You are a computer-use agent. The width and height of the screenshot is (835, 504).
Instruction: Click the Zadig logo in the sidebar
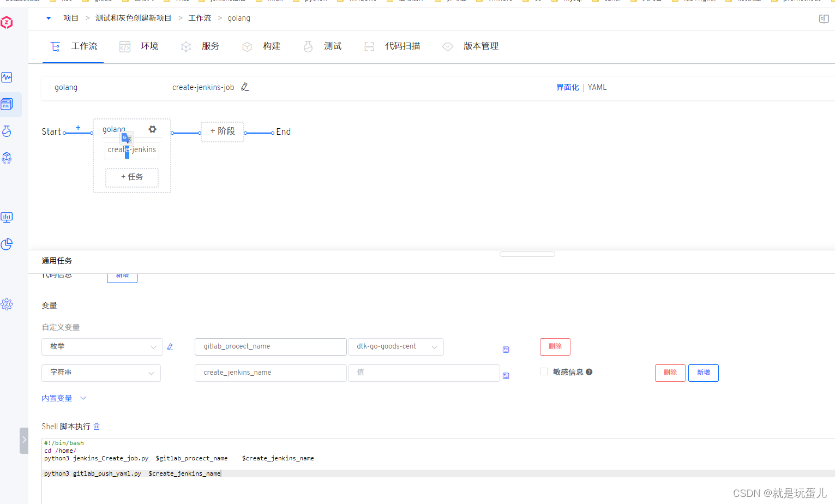point(7,22)
